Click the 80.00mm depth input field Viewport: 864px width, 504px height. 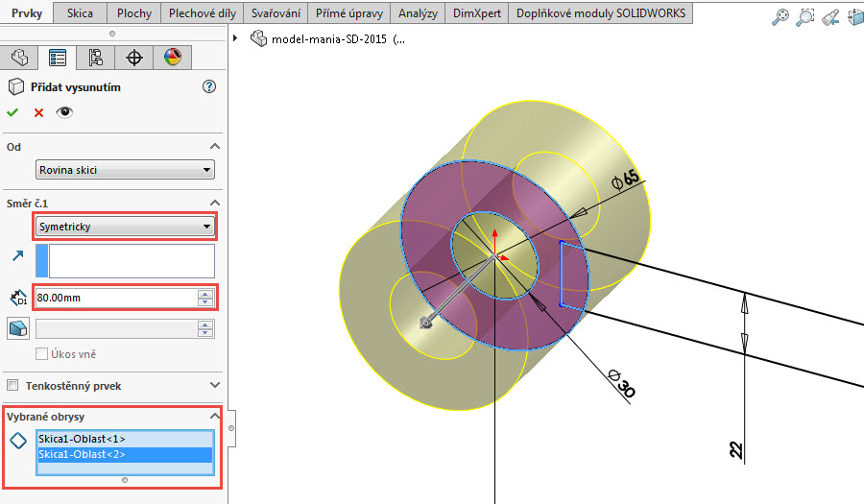113,298
